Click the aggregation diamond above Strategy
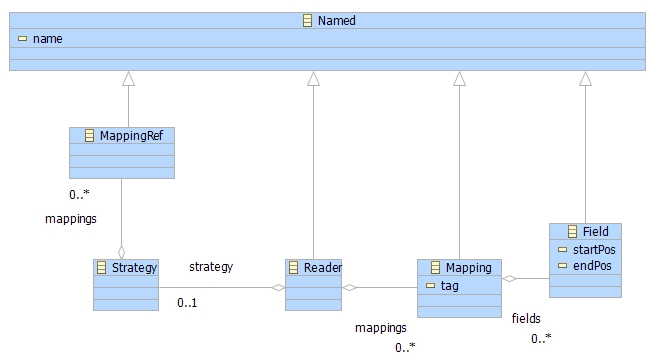The width and height of the screenshot is (661, 360). 121,252
